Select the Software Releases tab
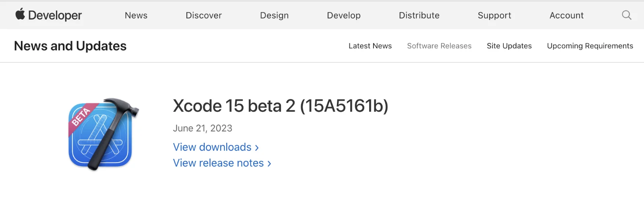This screenshot has height=221, width=644. coord(439,46)
